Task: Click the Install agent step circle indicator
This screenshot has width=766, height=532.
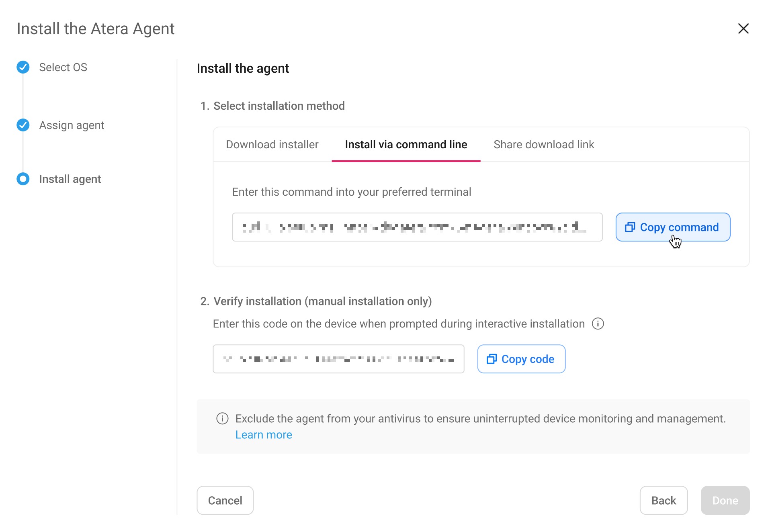Action: (23, 179)
